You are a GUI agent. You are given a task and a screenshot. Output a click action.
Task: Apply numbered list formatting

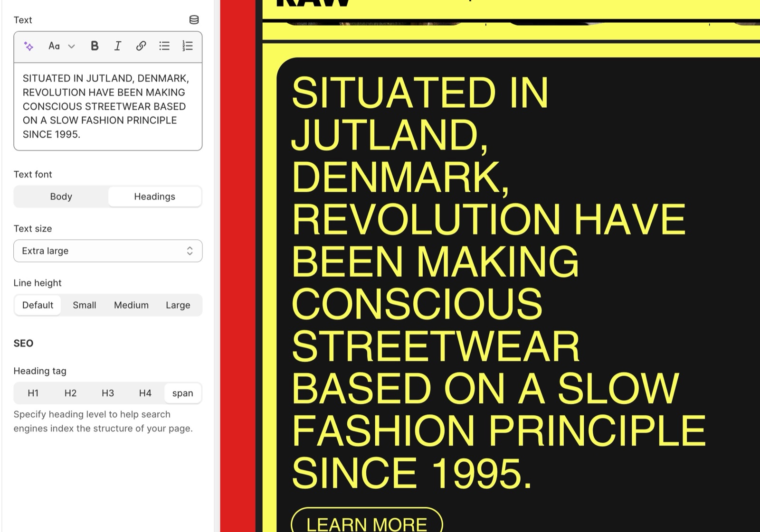click(x=188, y=46)
